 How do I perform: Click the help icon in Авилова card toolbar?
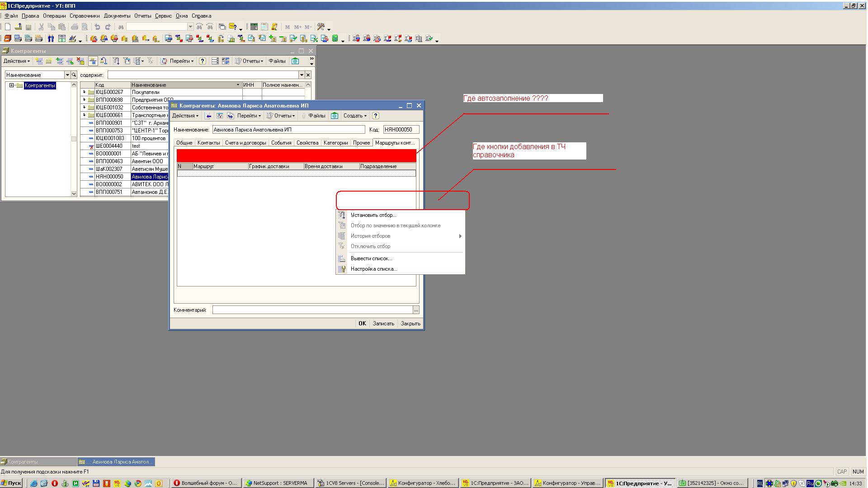click(375, 116)
